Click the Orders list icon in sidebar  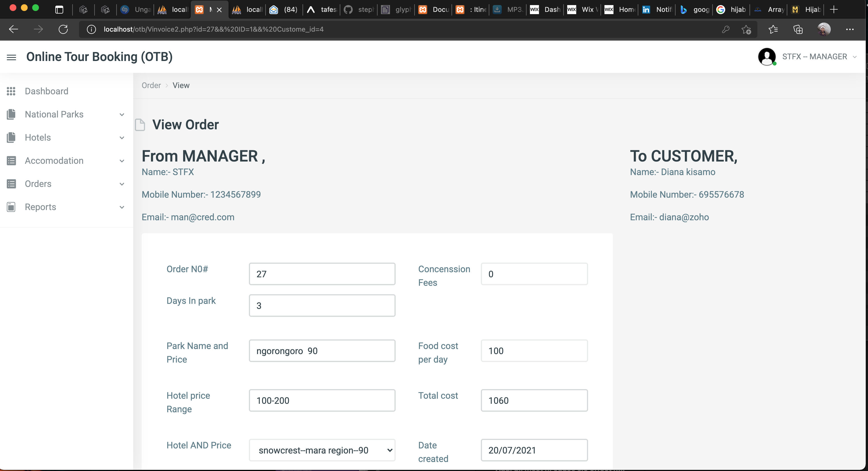(x=11, y=184)
